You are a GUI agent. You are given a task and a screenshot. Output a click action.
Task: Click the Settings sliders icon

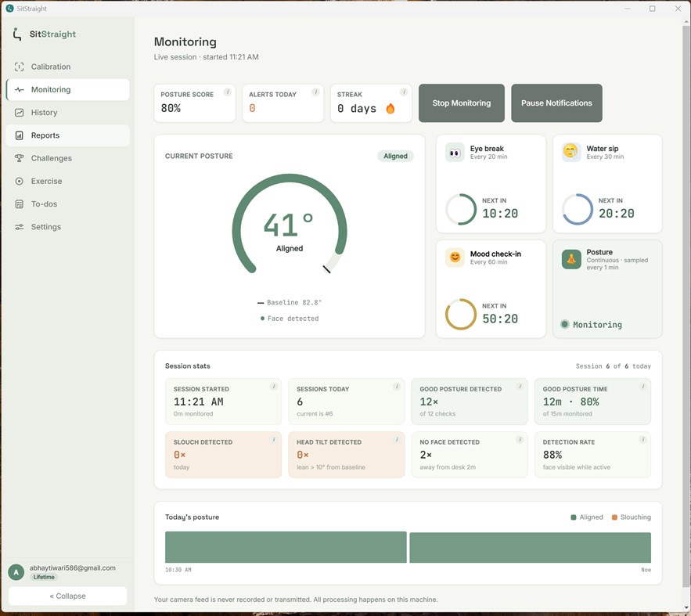tap(19, 227)
